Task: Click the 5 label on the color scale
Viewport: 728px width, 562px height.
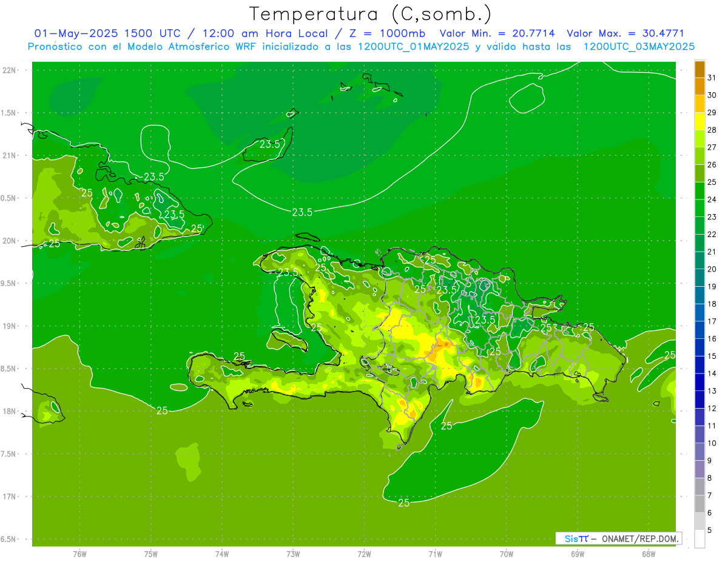Action: (710, 530)
